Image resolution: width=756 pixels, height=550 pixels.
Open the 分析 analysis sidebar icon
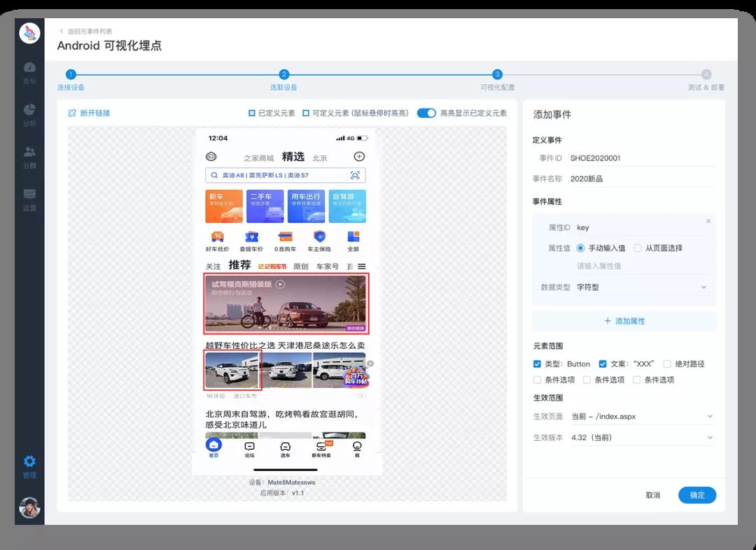point(29,109)
